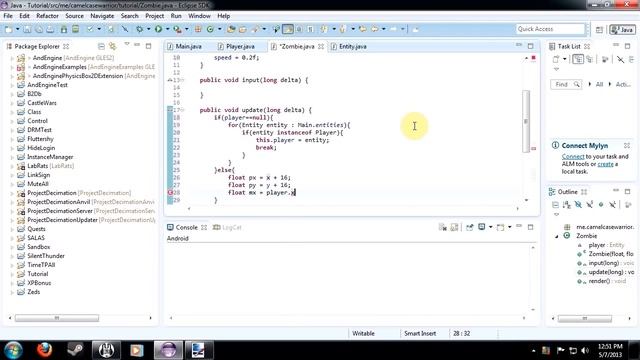The height and width of the screenshot is (360, 640).
Task: Collapse the Zombie class in Outline
Action: coord(557,236)
